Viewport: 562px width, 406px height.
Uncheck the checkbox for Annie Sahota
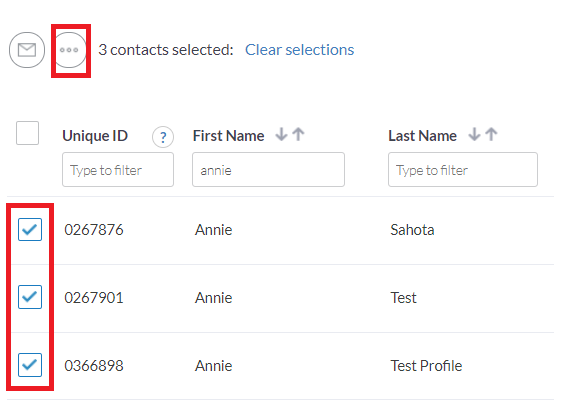(30, 229)
